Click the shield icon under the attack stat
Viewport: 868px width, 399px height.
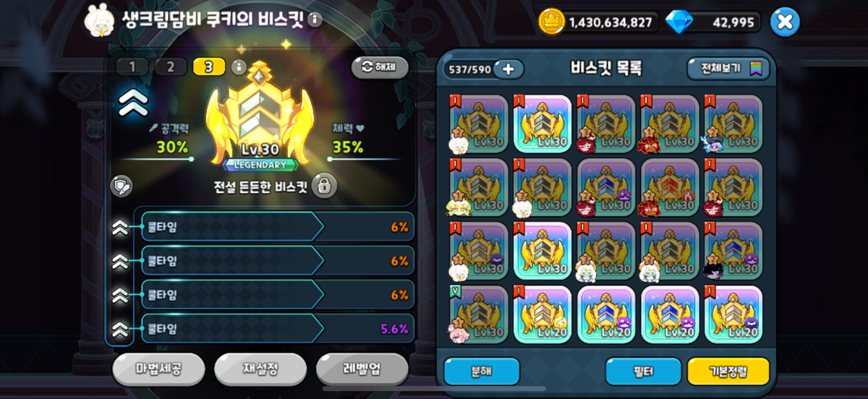coord(121,186)
